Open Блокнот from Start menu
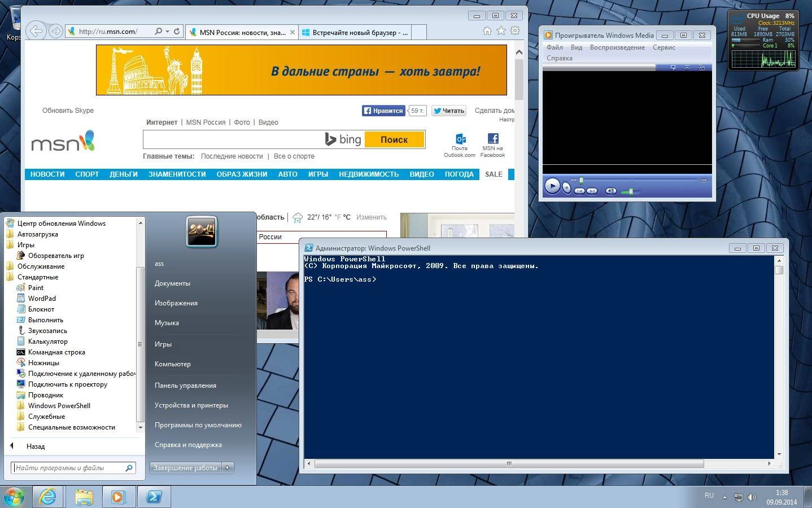The height and width of the screenshot is (508, 812). (x=41, y=309)
